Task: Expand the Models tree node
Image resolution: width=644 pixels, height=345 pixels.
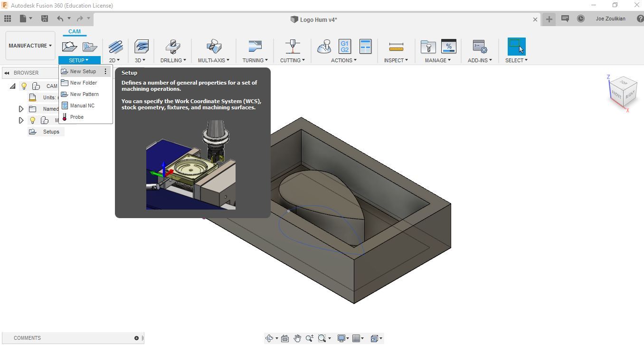Action: (21, 120)
